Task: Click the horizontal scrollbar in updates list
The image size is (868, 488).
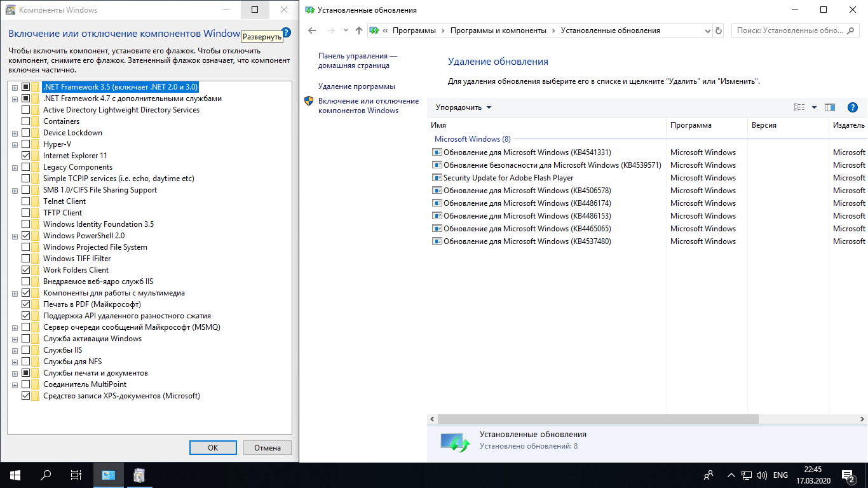Action: click(x=598, y=419)
